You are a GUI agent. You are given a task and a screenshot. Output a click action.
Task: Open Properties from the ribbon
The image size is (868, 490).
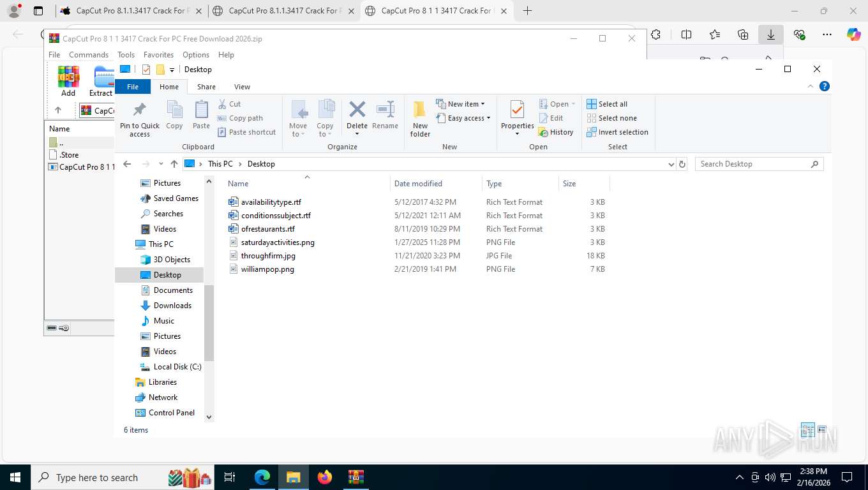pyautogui.click(x=517, y=119)
